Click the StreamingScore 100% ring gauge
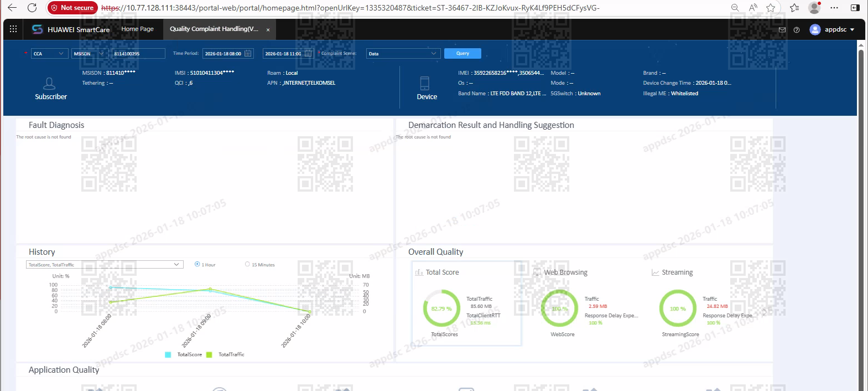The width and height of the screenshot is (868, 391). (x=678, y=308)
